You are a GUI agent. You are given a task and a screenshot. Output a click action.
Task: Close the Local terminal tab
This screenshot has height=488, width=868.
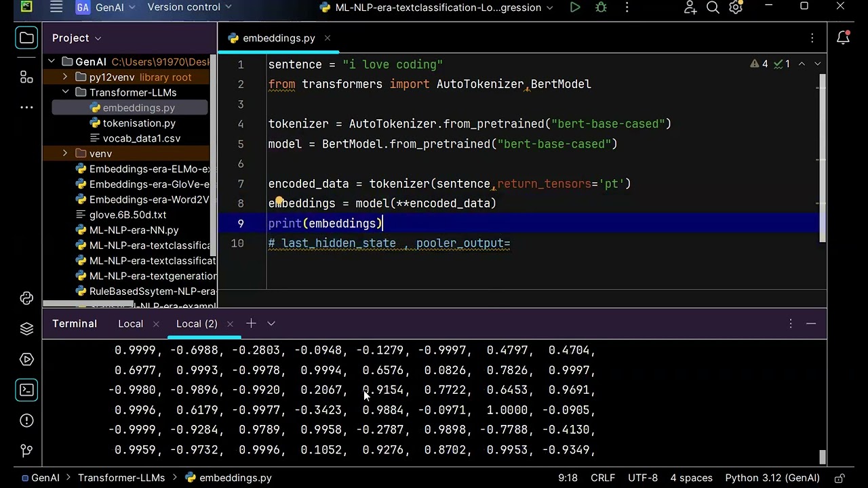coord(157,324)
